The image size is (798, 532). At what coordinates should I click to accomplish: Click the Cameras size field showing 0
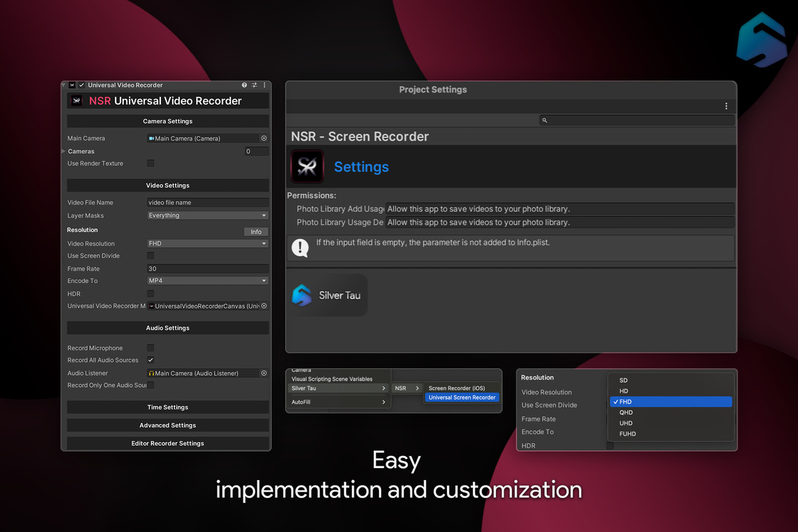256,151
